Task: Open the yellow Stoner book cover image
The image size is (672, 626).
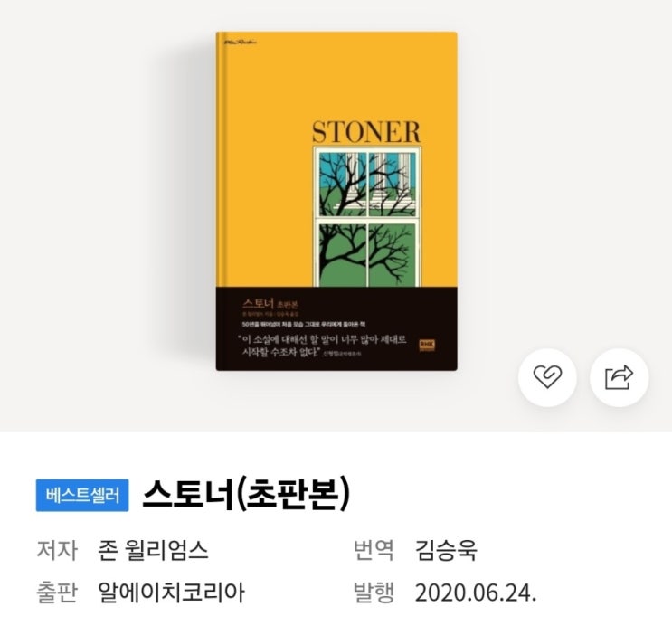Action: pyautogui.click(x=336, y=201)
